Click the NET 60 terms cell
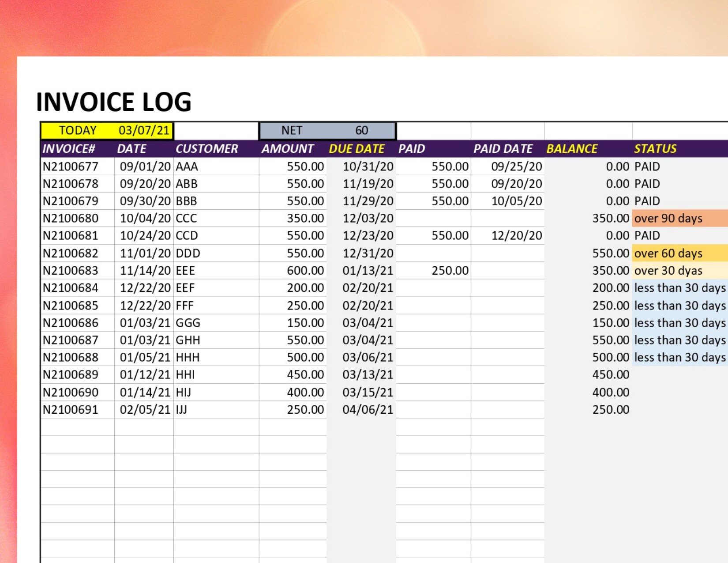 click(x=326, y=130)
